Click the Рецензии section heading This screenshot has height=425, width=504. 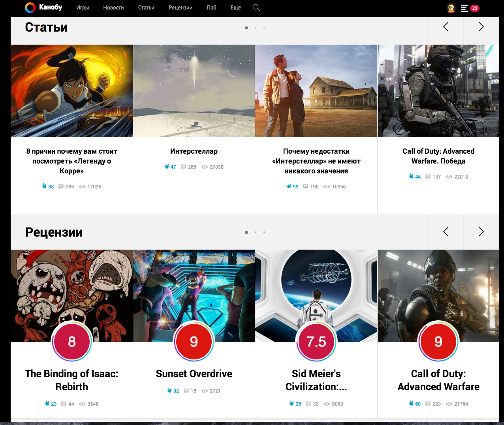(54, 232)
